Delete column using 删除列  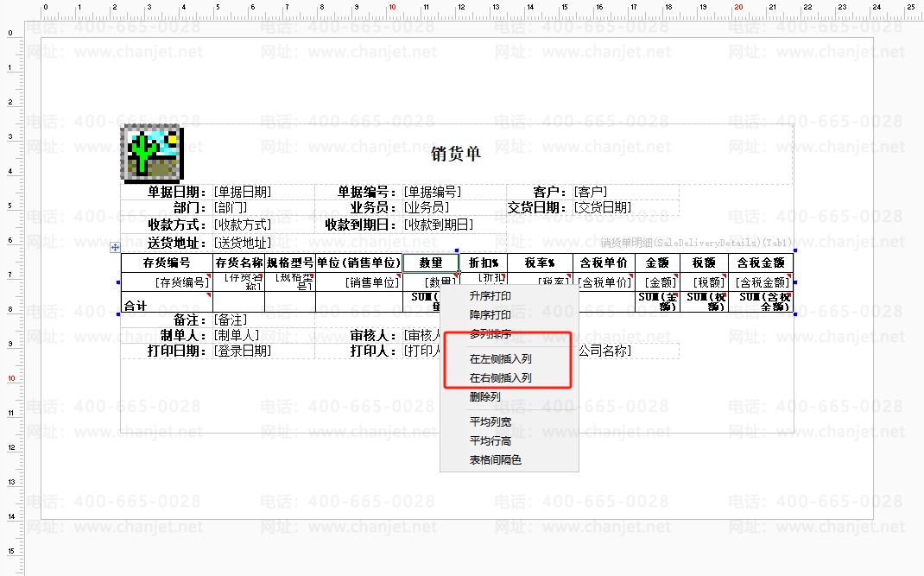click(x=484, y=397)
